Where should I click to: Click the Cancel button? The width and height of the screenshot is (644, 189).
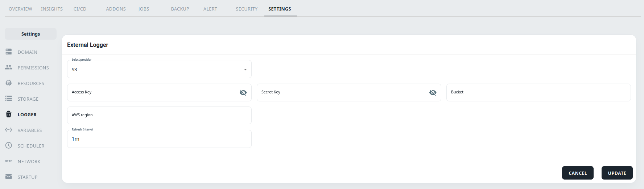578,173
